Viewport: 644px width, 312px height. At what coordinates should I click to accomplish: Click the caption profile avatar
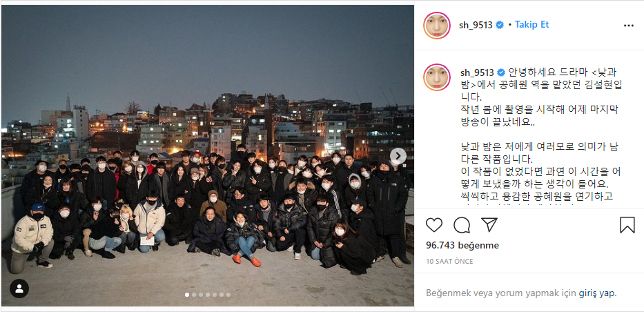pyautogui.click(x=437, y=77)
